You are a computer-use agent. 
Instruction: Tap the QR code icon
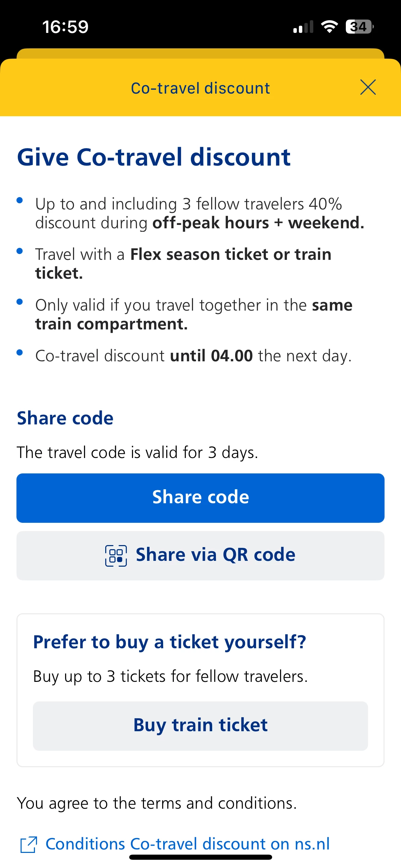116,556
